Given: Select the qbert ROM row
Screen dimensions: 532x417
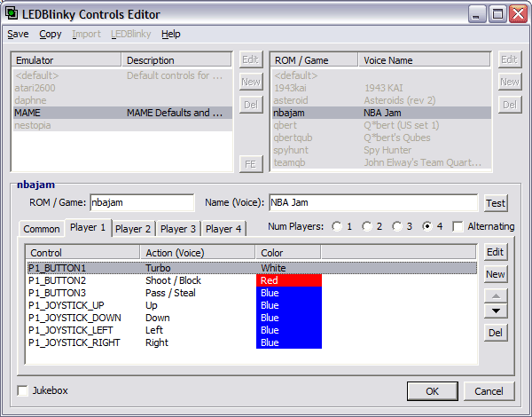Looking at the screenshot, I should 381,125.
